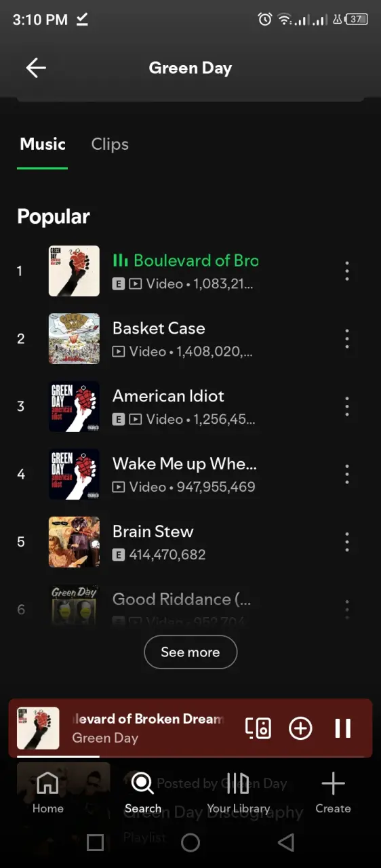
Task: Switch to the Clips tab
Action: [x=110, y=144]
